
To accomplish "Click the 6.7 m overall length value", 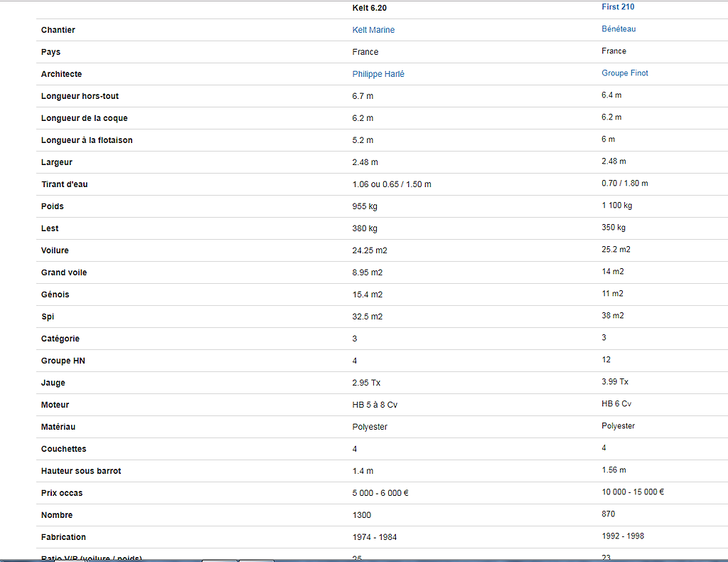I will [363, 96].
